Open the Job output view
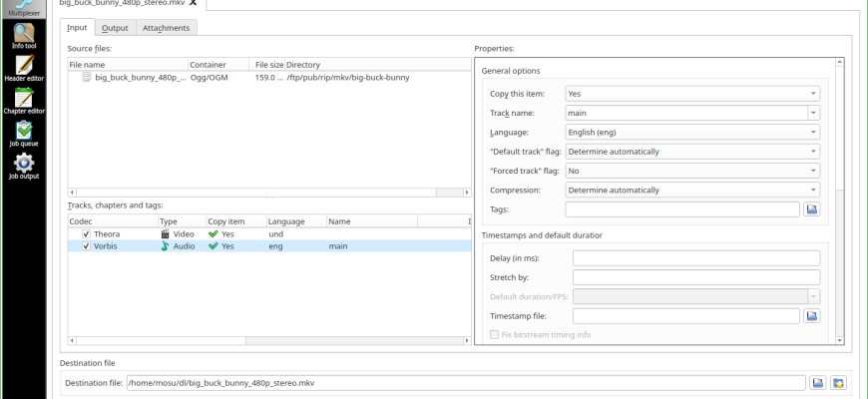The height and width of the screenshot is (399, 868). point(24,167)
